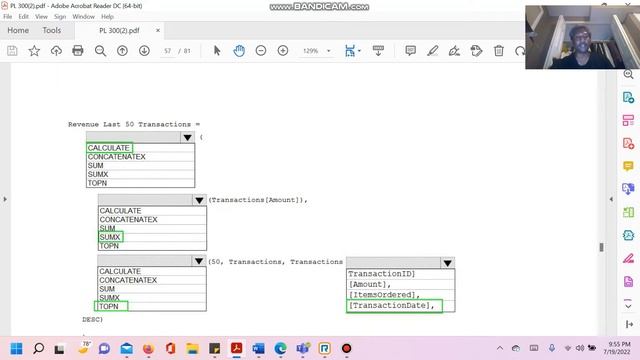This screenshot has height=360, width=640.
Task: Open Microsoft Edge from taskbar
Action: [280, 349]
